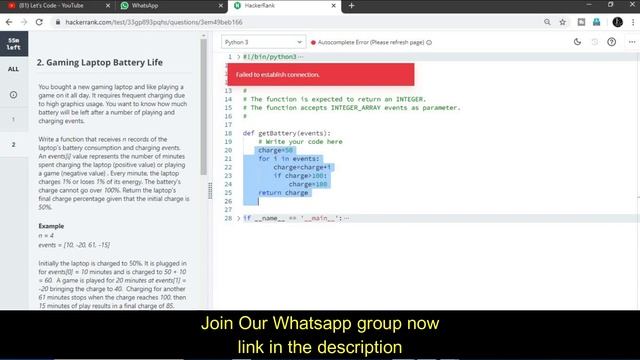Click the problem description scrollbar
640x360 pixels.
(x=203, y=107)
